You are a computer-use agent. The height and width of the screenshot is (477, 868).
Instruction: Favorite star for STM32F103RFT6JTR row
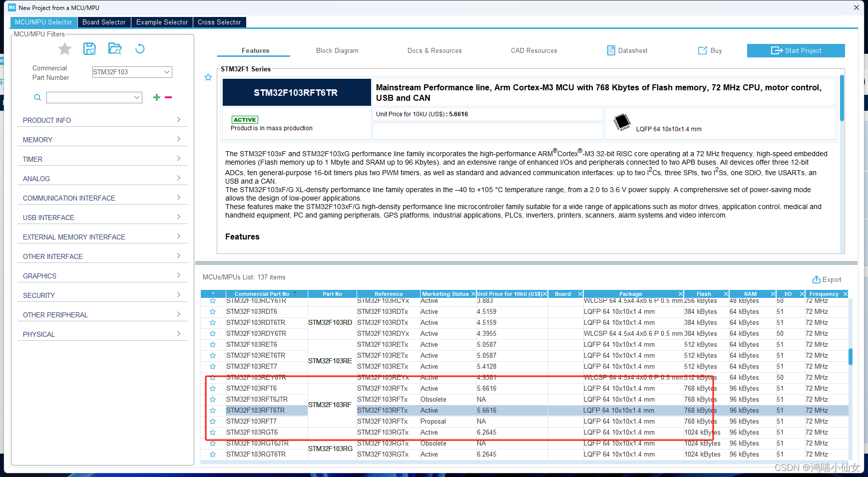click(x=213, y=400)
